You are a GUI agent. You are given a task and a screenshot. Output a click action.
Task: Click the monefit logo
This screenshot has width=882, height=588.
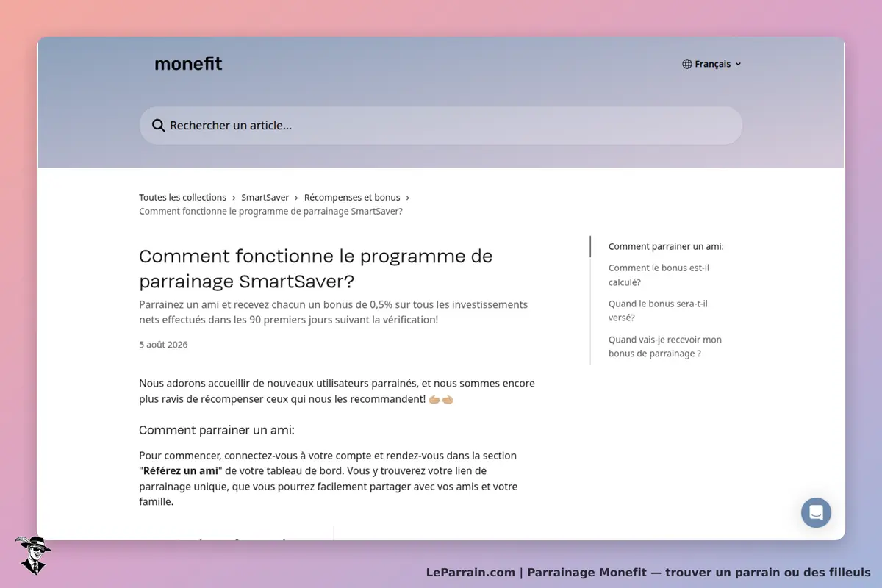[188, 64]
